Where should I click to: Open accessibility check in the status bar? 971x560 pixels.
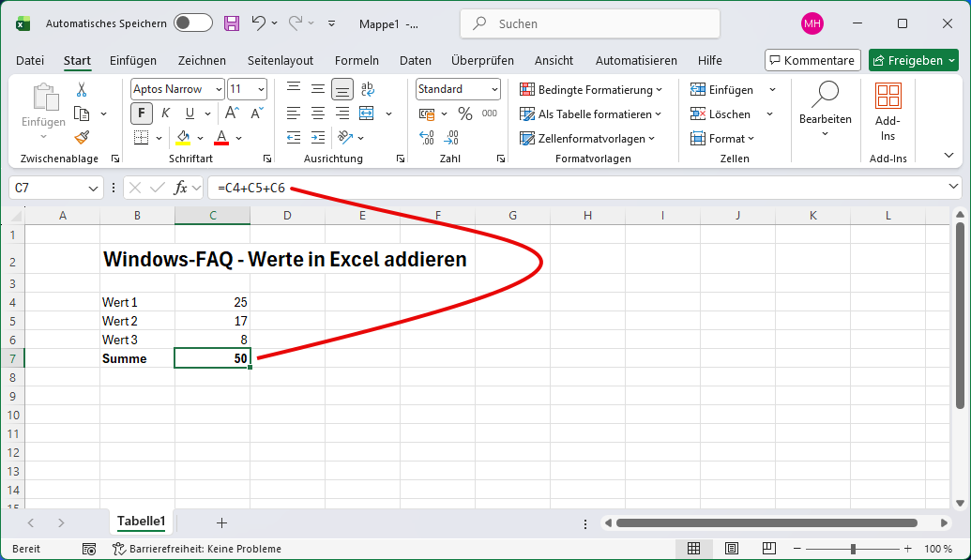(x=197, y=549)
